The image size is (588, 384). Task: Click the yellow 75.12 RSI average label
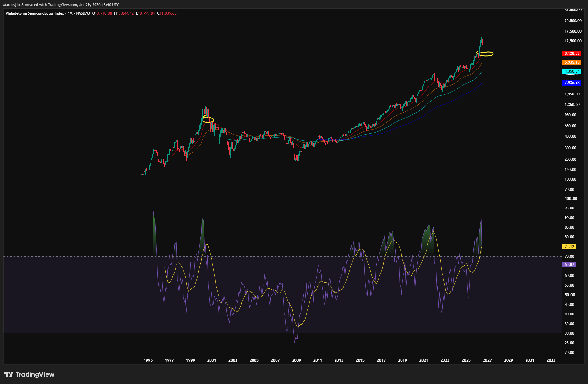(569, 247)
